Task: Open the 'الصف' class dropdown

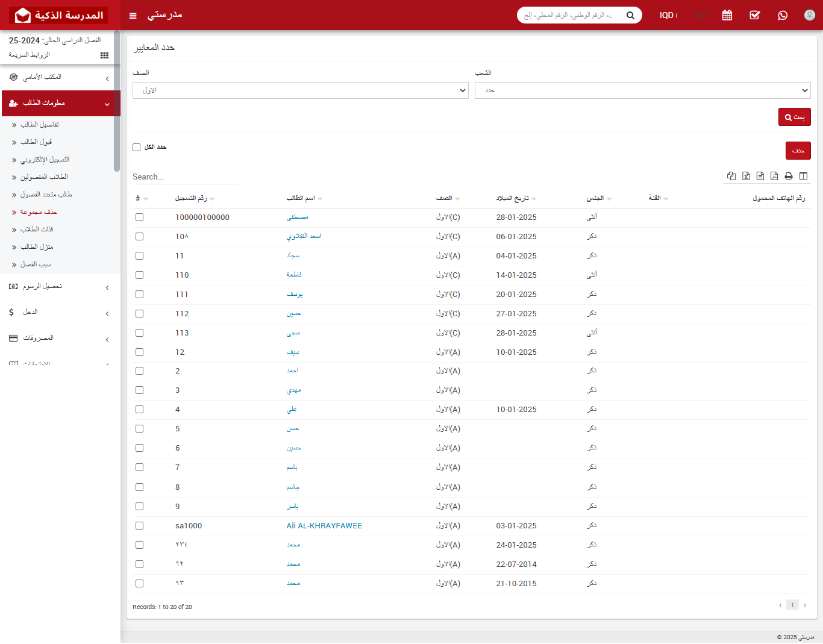Action: 300,90
